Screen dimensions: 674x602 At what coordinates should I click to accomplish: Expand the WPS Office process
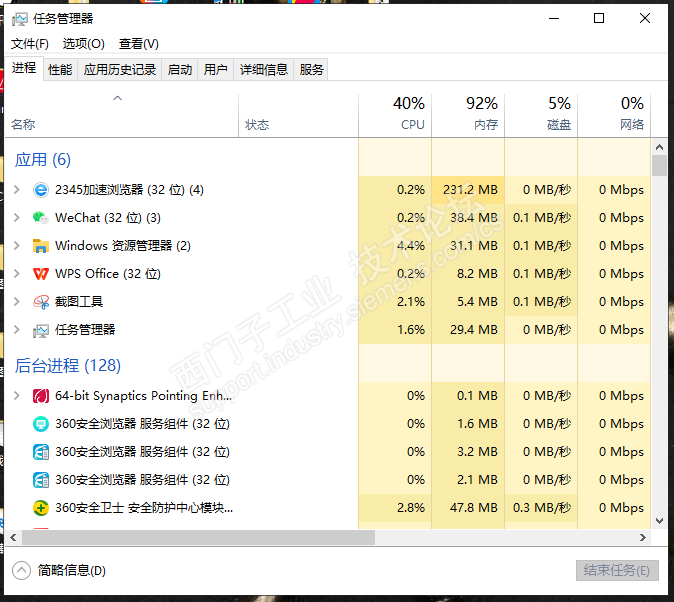[17, 273]
